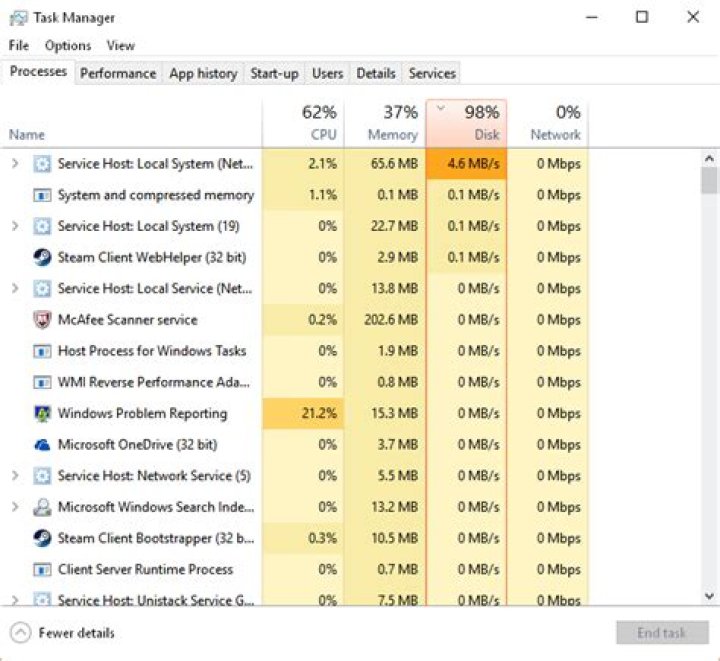This screenshot has width=720, height=661.
Task: Click the Microsoft Windows Search Indexer icon
Action: [x=42, y=507]
